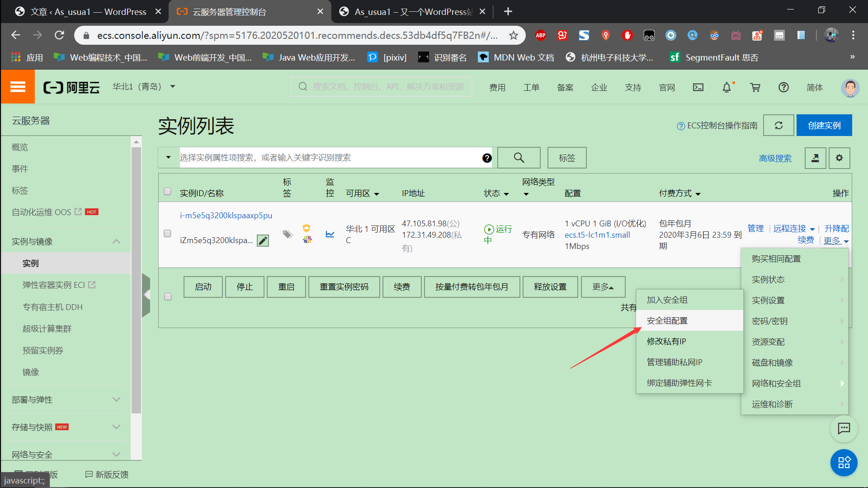Select 安全组配置 from the submenu

(x=667, y=320)
